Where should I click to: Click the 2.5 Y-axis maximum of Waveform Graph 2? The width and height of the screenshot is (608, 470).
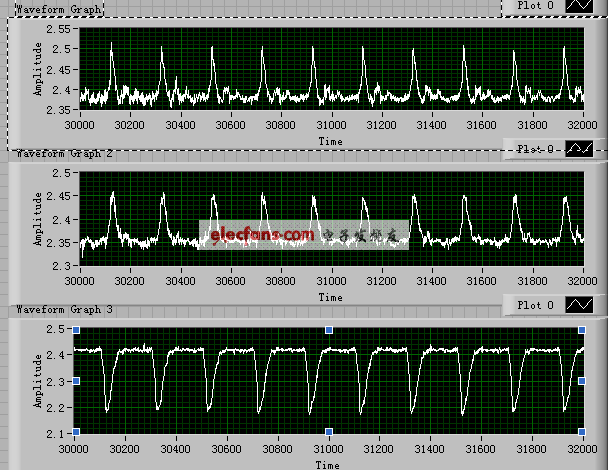coord(62,173)
